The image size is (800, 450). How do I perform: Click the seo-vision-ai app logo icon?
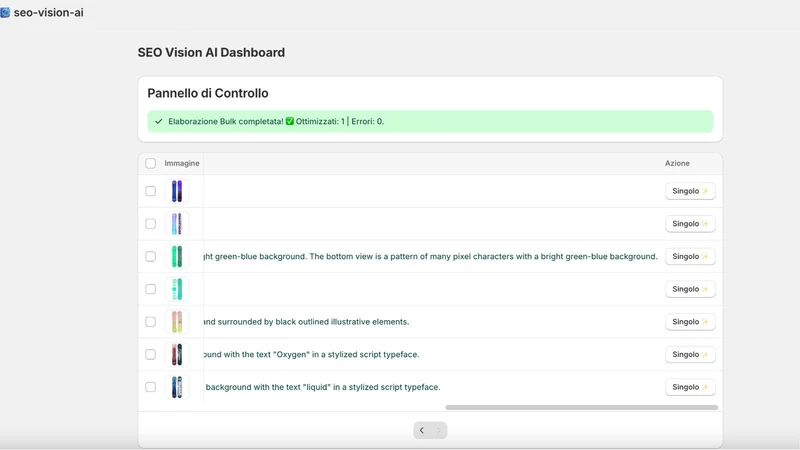pyautogui.click(x=5, y=12)
